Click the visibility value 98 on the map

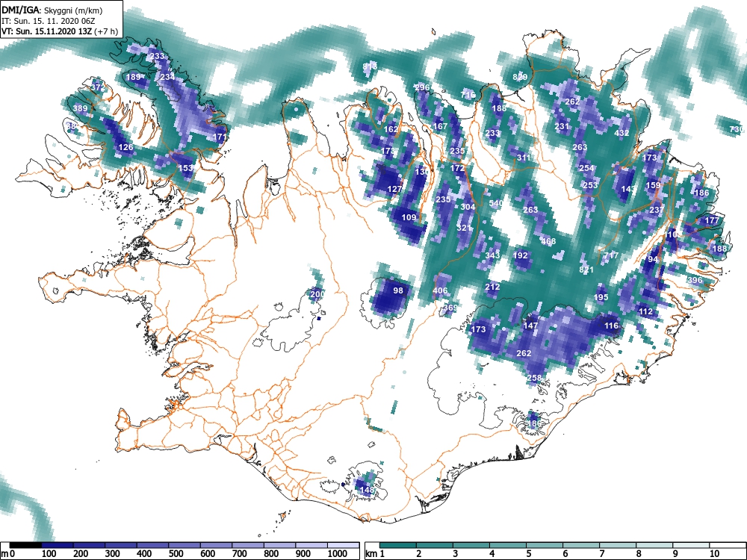coord(398,290)
